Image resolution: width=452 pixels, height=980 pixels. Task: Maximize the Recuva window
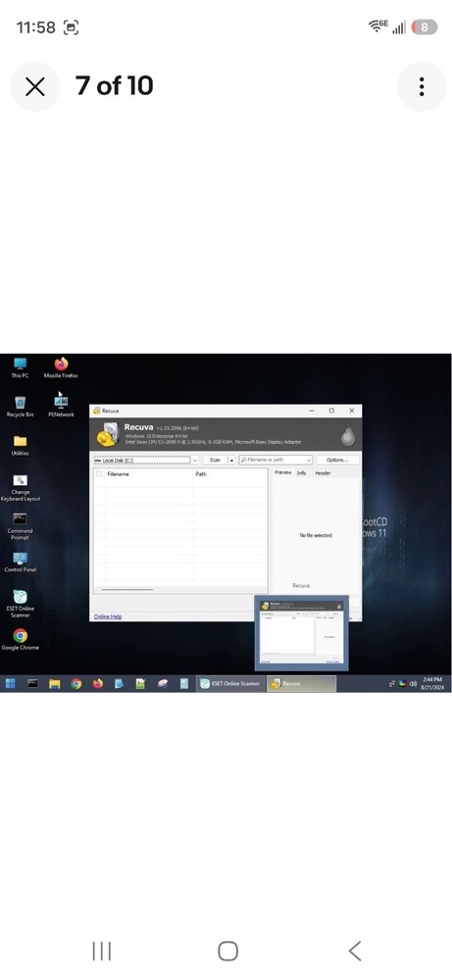point(331,411)
